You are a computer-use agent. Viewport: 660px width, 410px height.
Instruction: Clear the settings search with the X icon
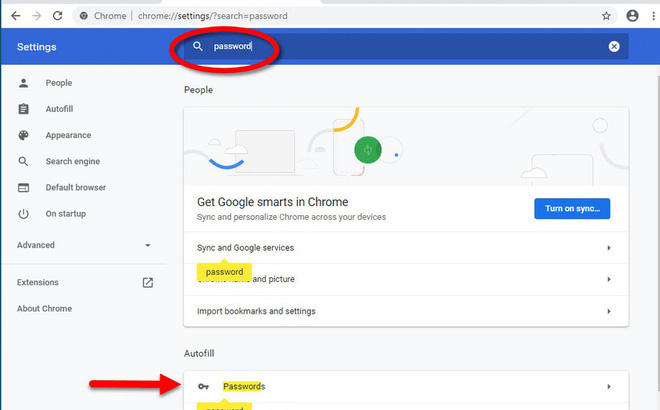point(614,46)
